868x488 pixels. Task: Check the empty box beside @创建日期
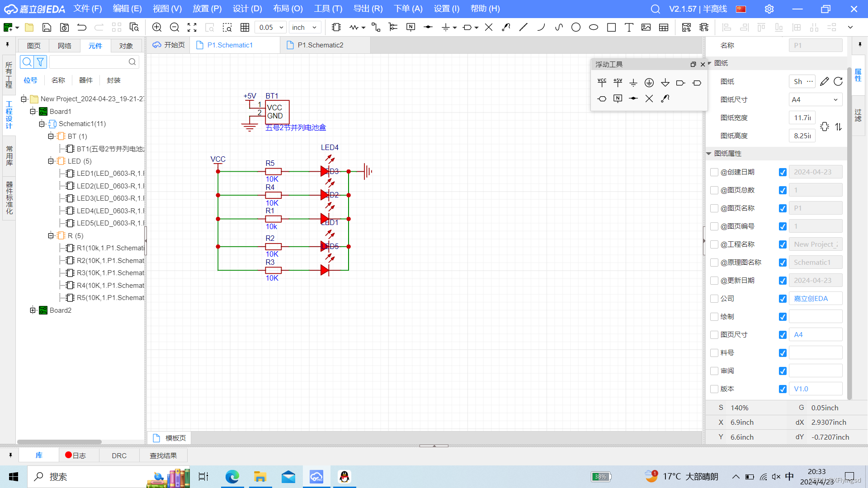(x=714, y=172)
